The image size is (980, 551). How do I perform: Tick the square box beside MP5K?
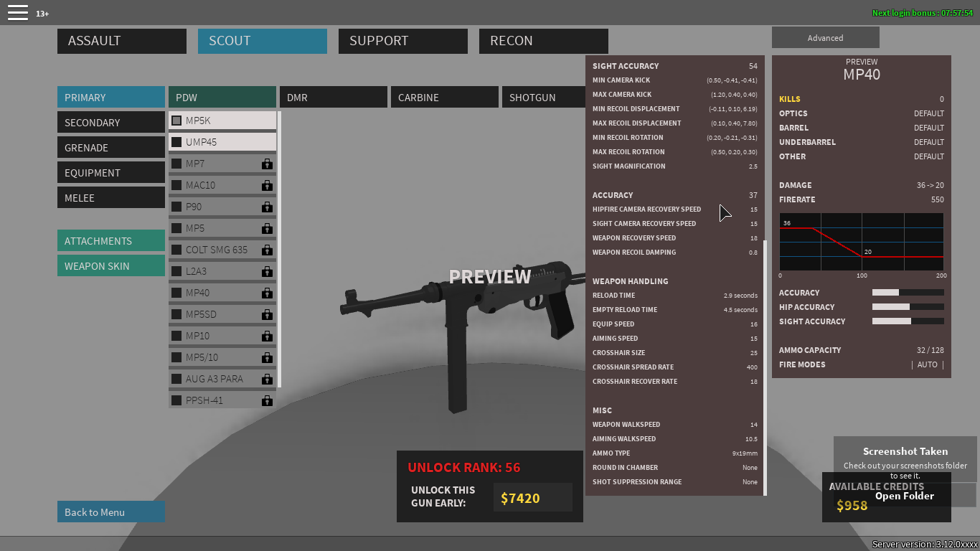pyautogui.click(x=176, y=121)
